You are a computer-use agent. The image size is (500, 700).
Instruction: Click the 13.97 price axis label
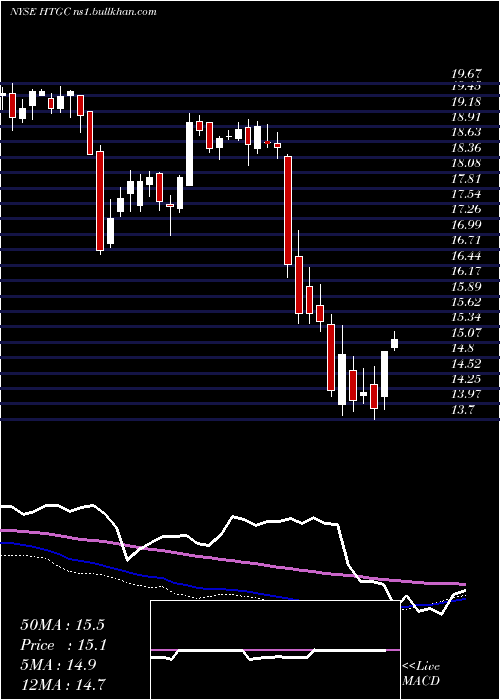[x=466, y=394]
